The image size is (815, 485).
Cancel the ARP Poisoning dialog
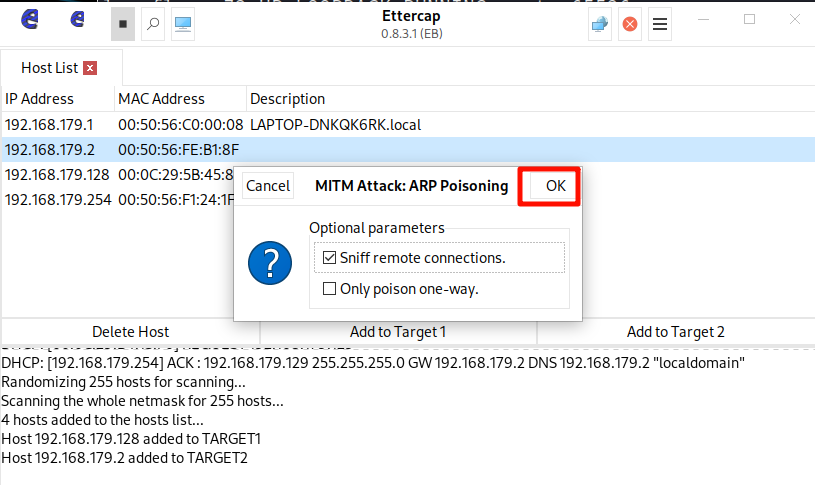[268, 186]
